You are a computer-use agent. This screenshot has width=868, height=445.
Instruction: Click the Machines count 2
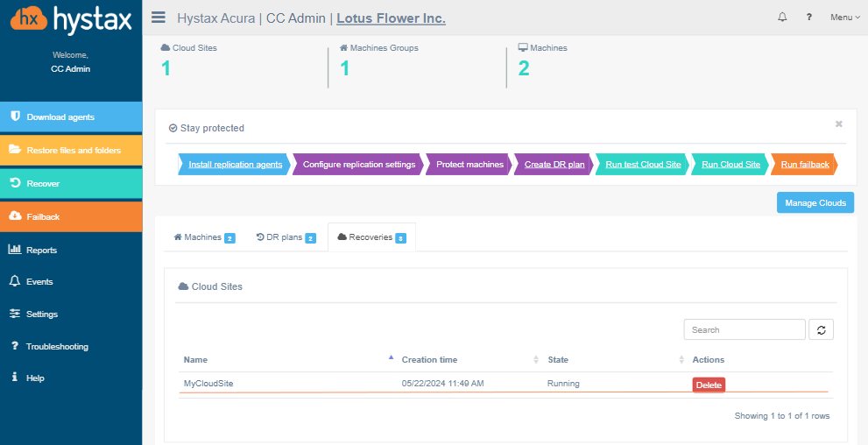[524, 68]
